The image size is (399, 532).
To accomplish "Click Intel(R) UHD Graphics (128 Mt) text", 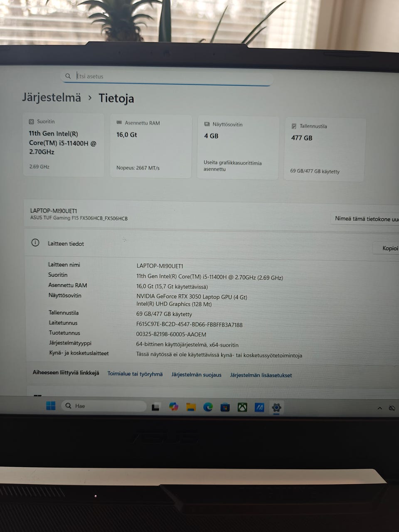I will click(174, 304).
